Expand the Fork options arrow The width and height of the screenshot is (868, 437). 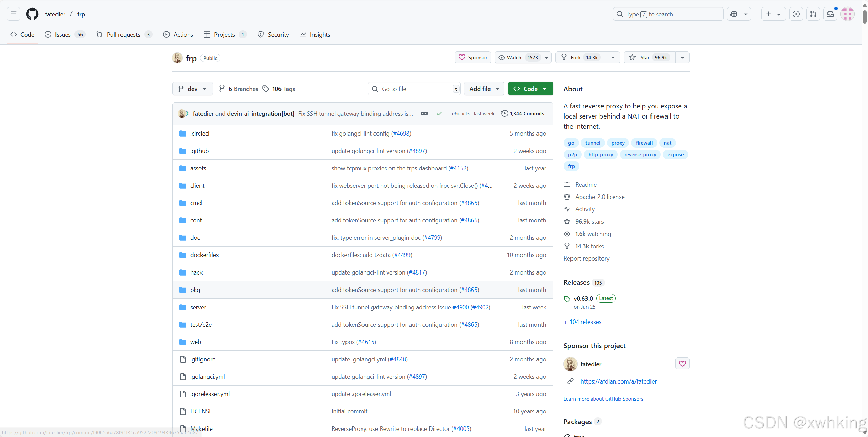tap(613, 57)
